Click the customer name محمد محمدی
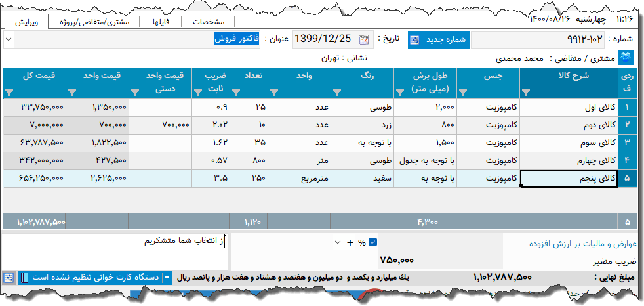The image size is (644, 306). pos(519,58)
